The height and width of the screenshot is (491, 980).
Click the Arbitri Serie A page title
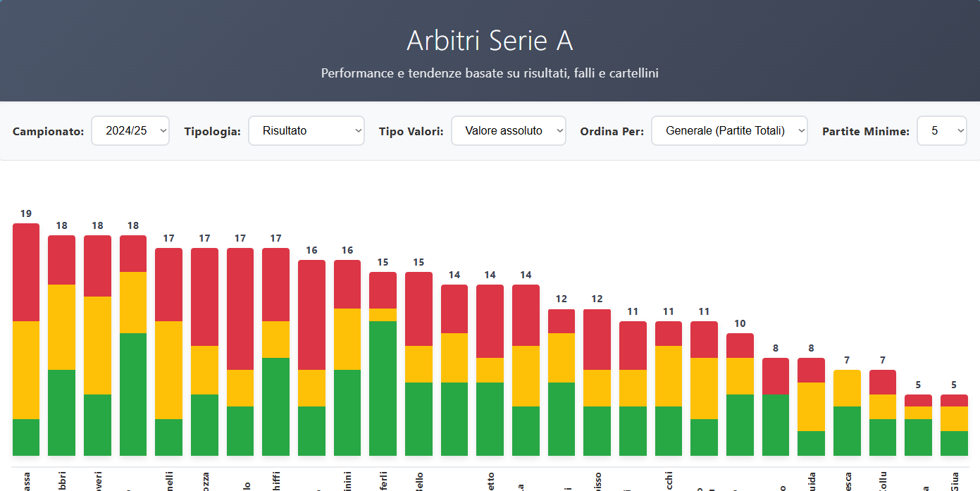tap(490, 42)
